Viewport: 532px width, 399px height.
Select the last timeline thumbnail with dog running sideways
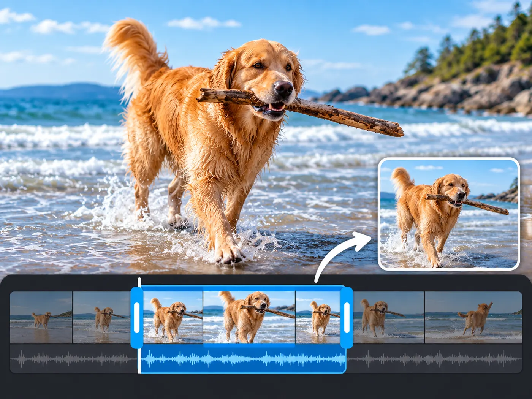pyautogui.click(x=473, y=317)
